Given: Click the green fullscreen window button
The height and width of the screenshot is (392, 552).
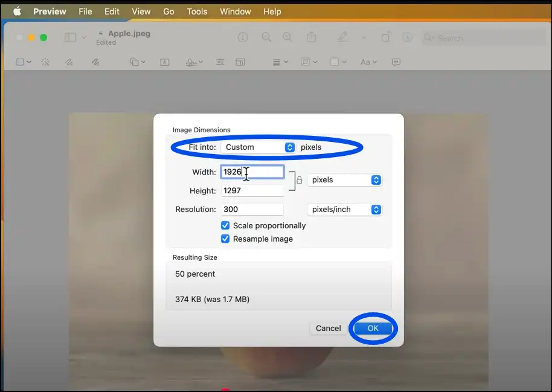Looking at the screenshot, I should [43, 37].
